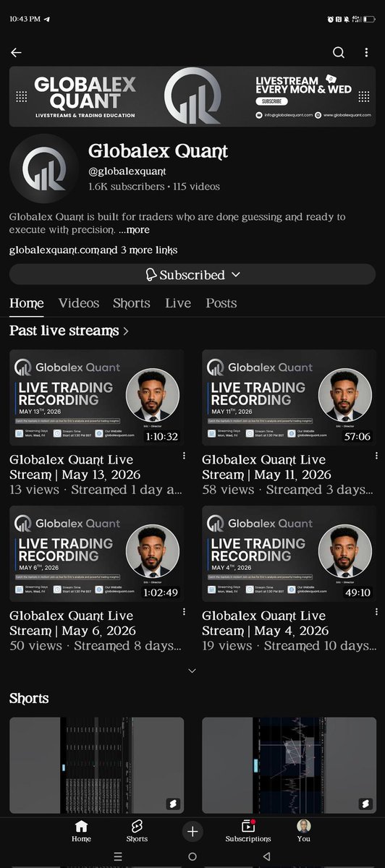This screenshot has height=868, width=385.
Task: Tap Android back triangle button
Action: tap(266, 856)
